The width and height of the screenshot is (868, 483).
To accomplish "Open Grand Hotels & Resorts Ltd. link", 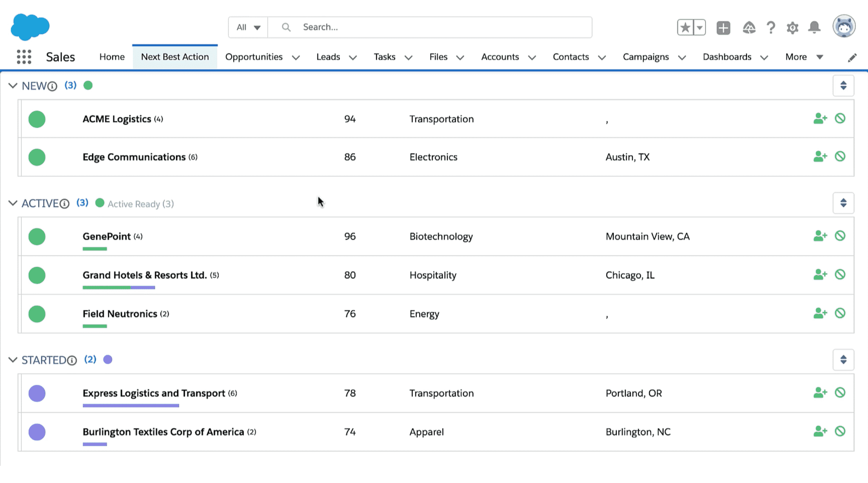I will (x=145, y=275).
